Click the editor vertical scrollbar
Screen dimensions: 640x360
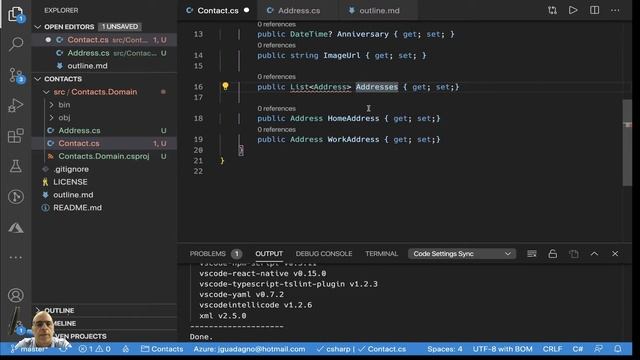(627, 142)
